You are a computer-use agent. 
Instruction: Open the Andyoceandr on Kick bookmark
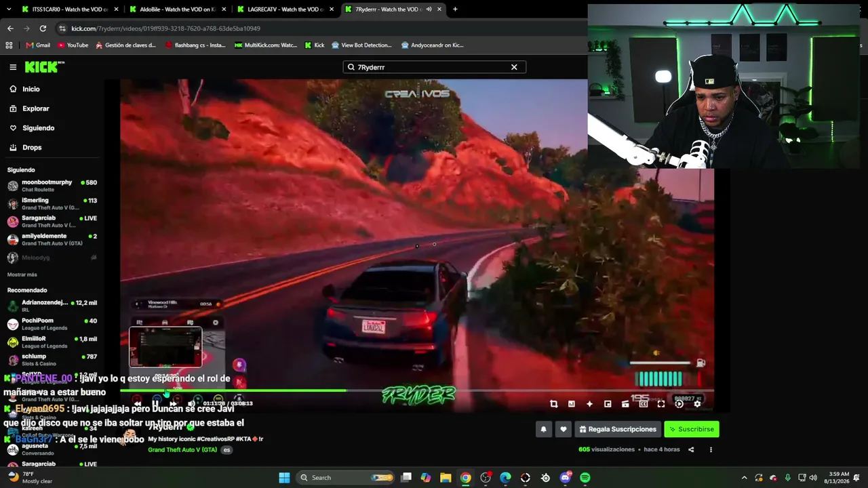432,45
